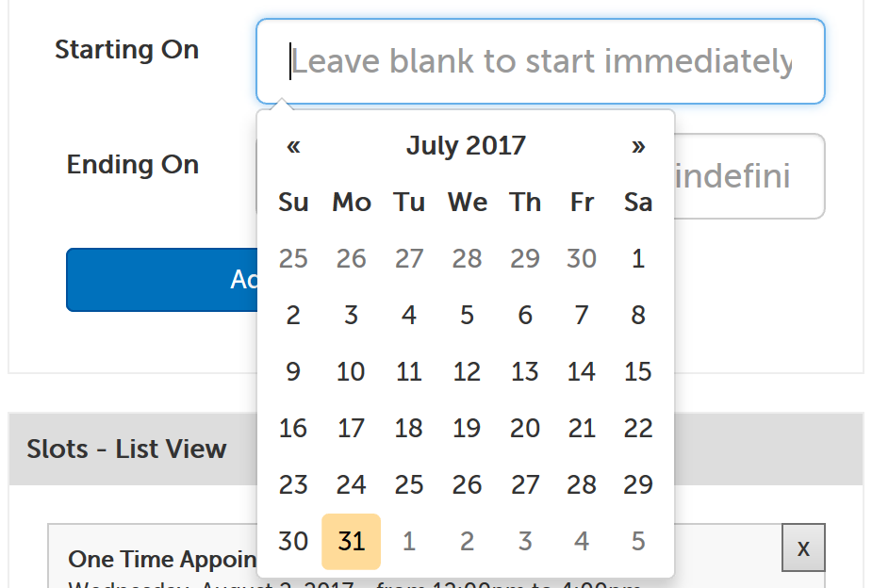The image size is (872, 588).
Task: Choose July 20 as the date
Action: click(x=524, y=429)
